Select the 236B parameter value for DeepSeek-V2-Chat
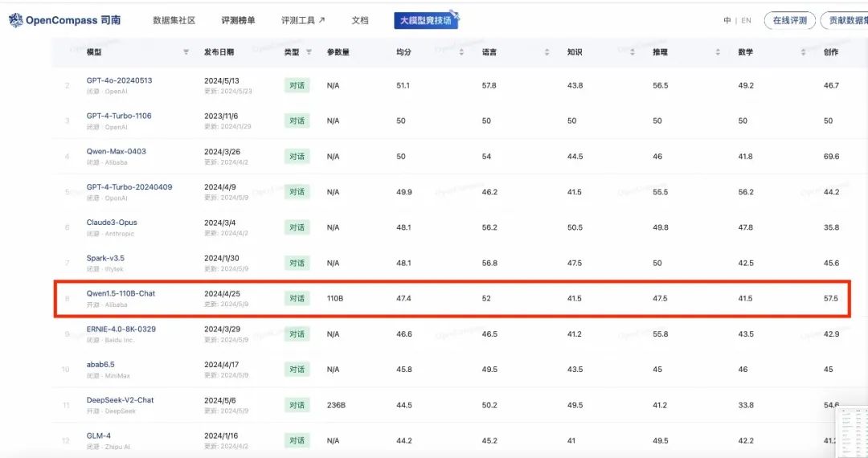Viewport: 868px width, 458px height. 336,406
